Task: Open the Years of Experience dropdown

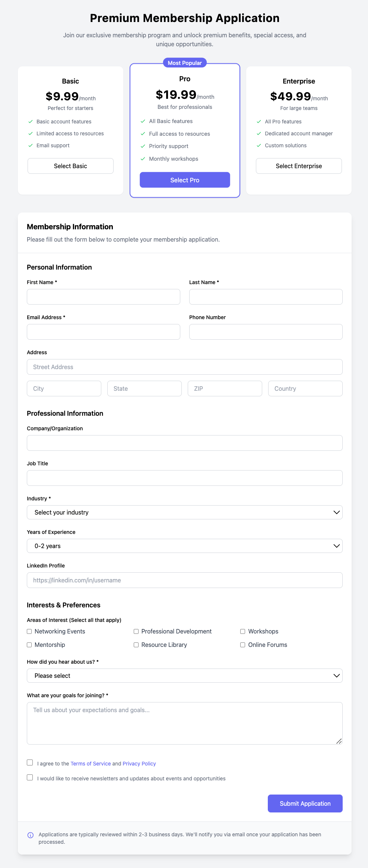Action: point(185,546)
